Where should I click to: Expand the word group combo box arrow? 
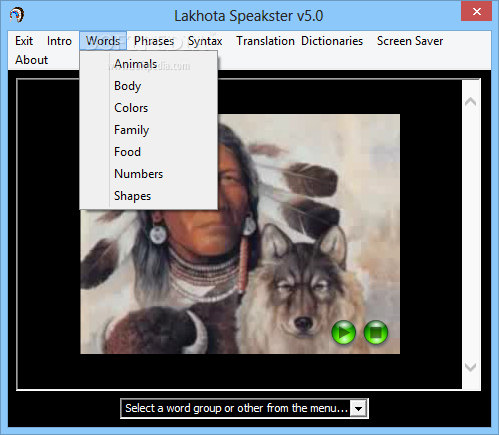pos(359,408)
